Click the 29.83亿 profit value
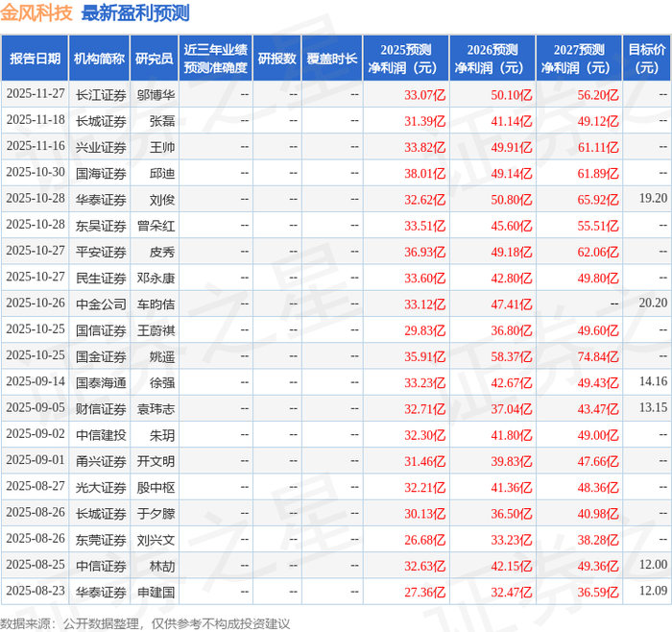The height and width of the screenshot is (632, 672). pyautogui.click(x=424, y=330)
